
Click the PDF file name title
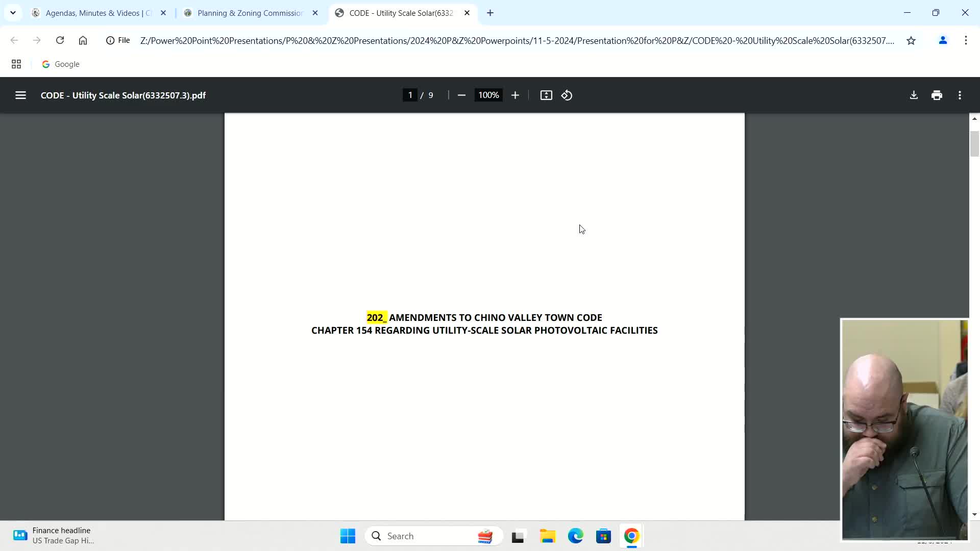click(123, 95)
